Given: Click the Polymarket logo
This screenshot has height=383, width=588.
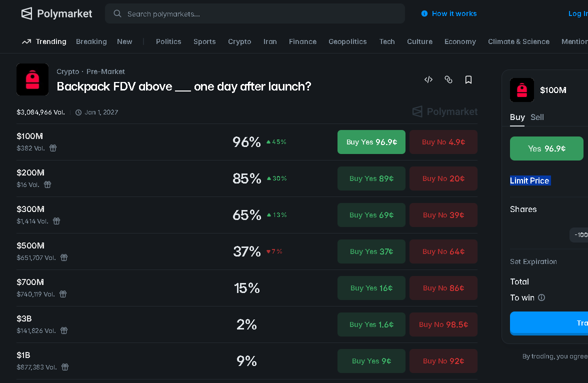Looking at the screenshot, I should [56, 13].
